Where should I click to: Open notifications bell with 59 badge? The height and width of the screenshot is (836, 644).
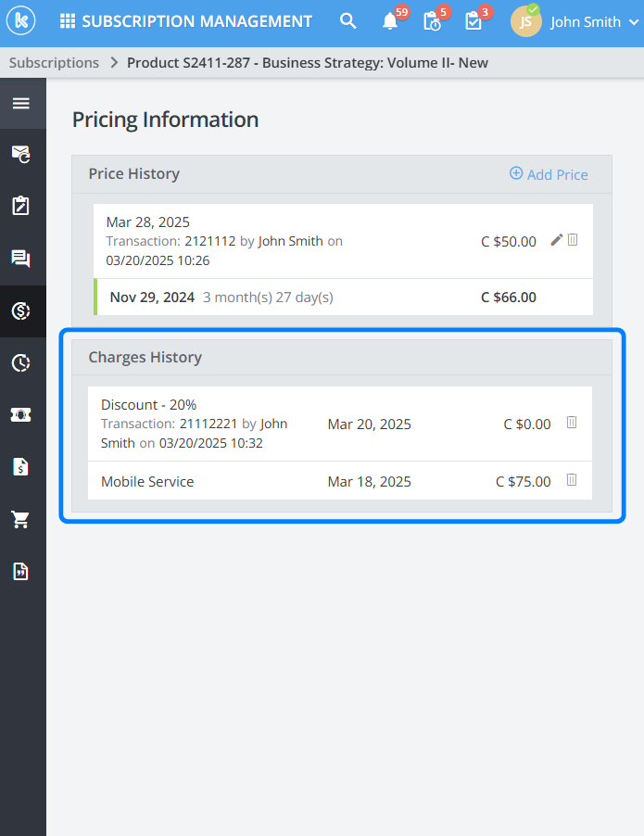coord(390,21)
